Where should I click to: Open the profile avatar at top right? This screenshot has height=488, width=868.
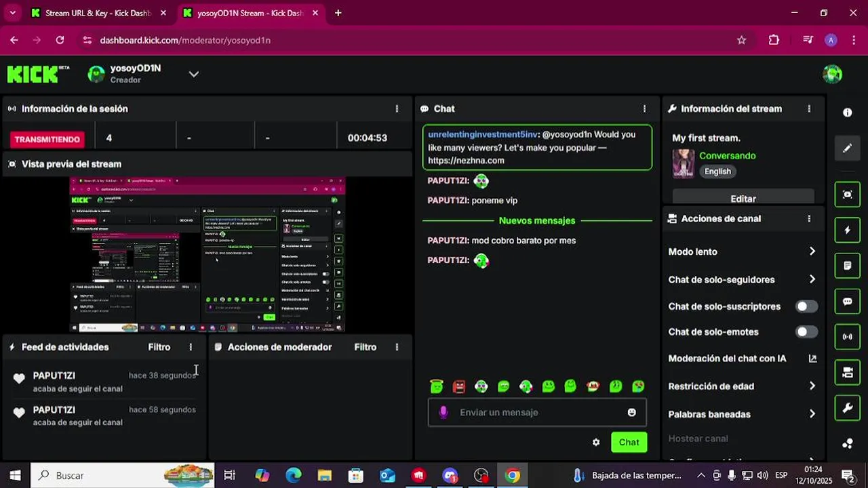point(832,74)
